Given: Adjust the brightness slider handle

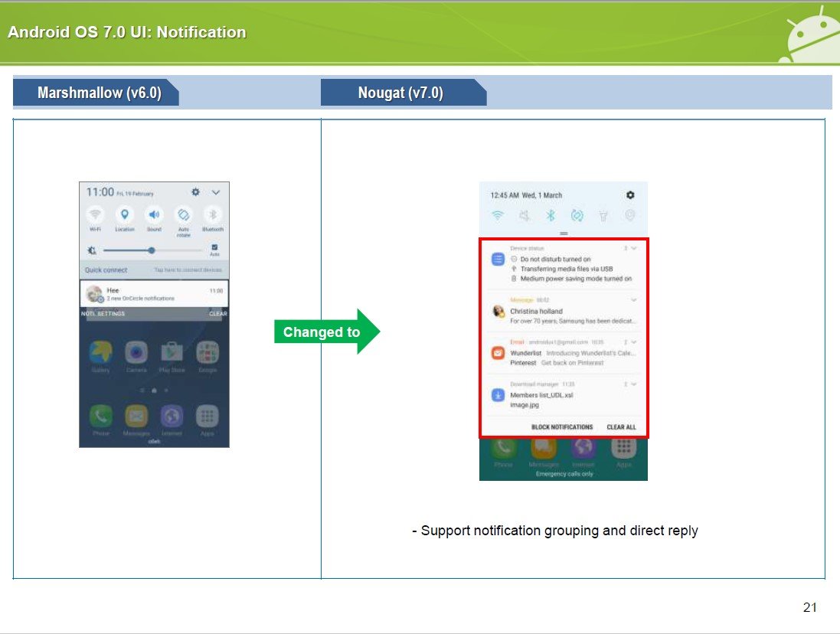Looking at the screenshot, I should tap(152, 250).
